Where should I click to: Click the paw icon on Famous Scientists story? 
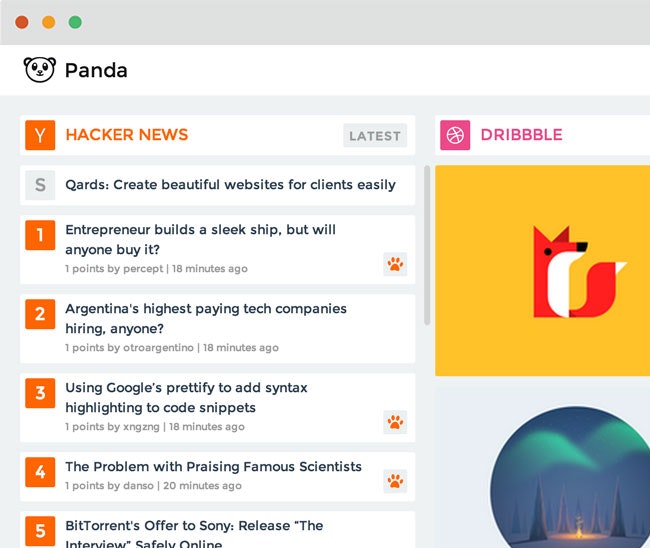click(x=395, y=481)
